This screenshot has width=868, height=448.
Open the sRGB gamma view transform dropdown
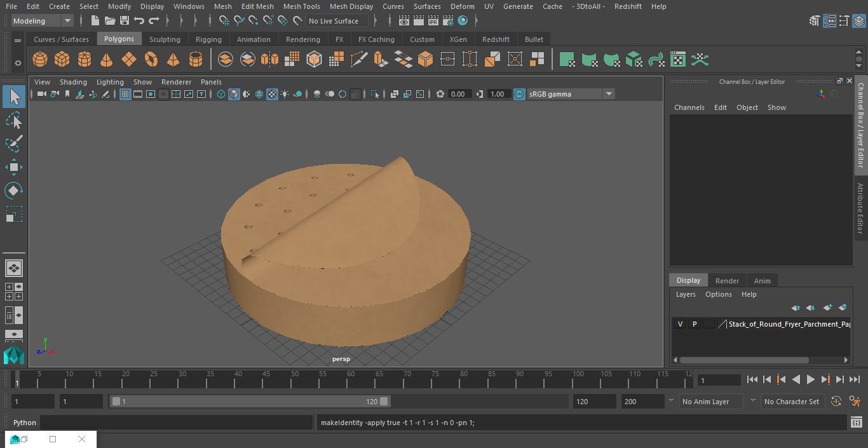[571, 94]
